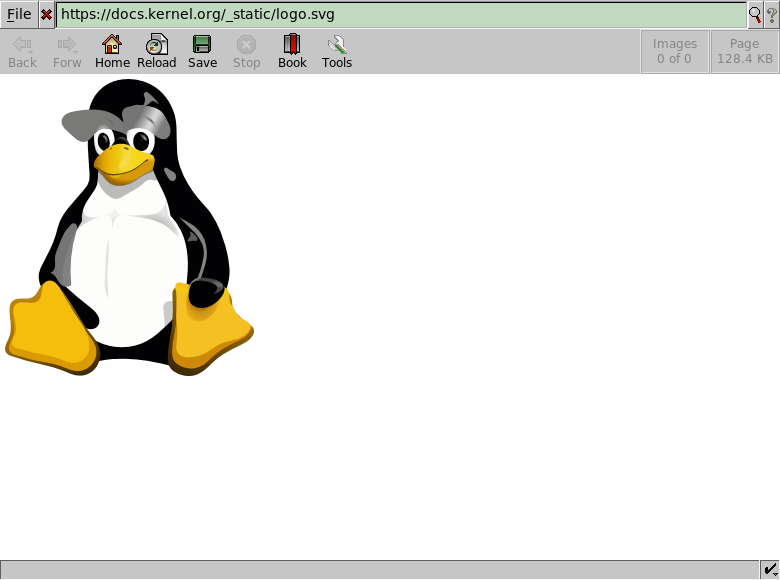Click the blank white page area

pos(520,320)
